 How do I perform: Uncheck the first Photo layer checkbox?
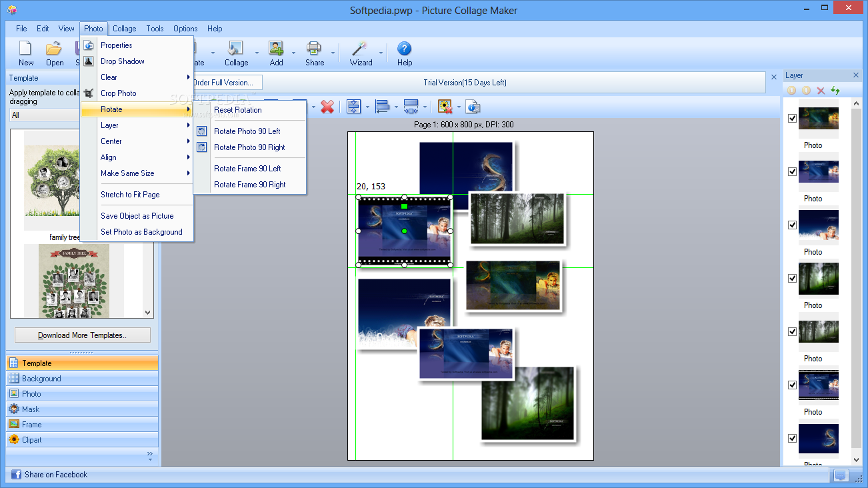[x=792, y=119]
